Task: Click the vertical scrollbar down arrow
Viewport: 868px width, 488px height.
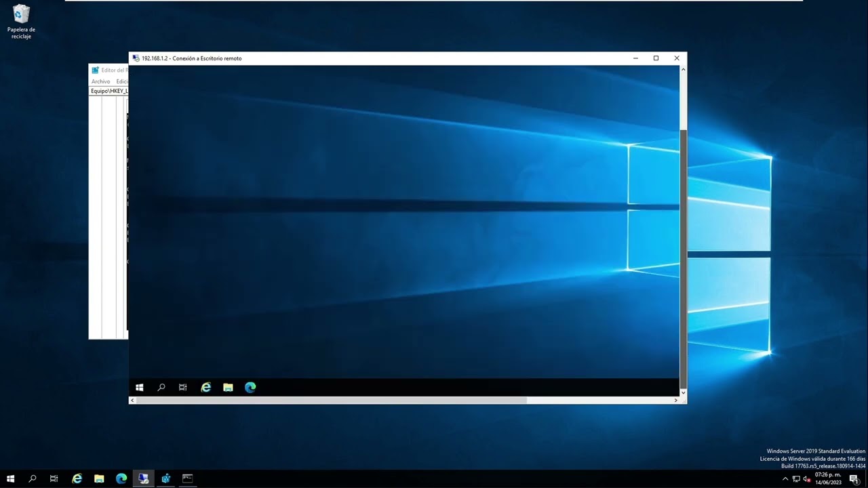Action: [x=683, y=392]
